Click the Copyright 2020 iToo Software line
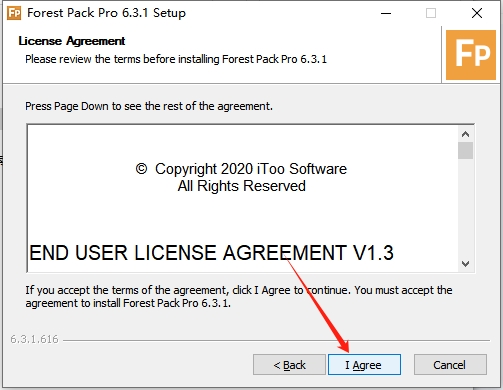Viewport: 503px width, 390px height. click(x=241, y=169)
